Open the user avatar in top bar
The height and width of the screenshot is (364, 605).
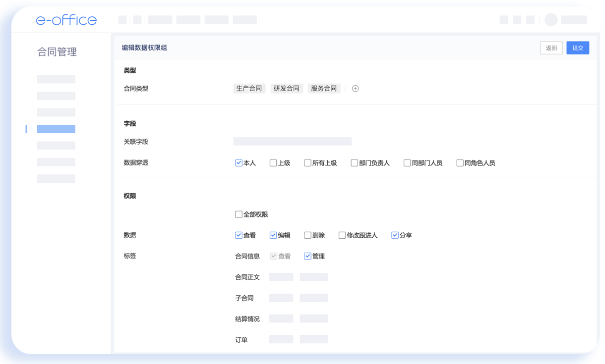click(551, 20)
